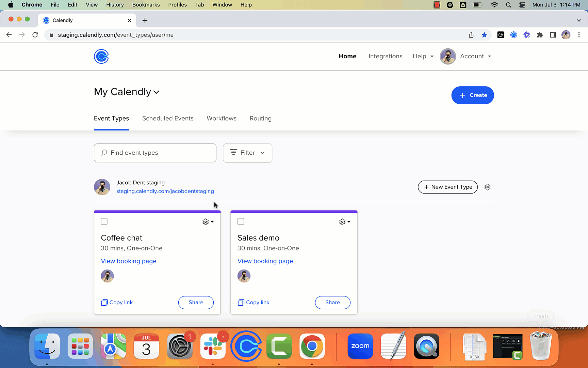Click the host avatar on Coffee chat card
This screenshot has width=588, height=368.
pos(108,276)
